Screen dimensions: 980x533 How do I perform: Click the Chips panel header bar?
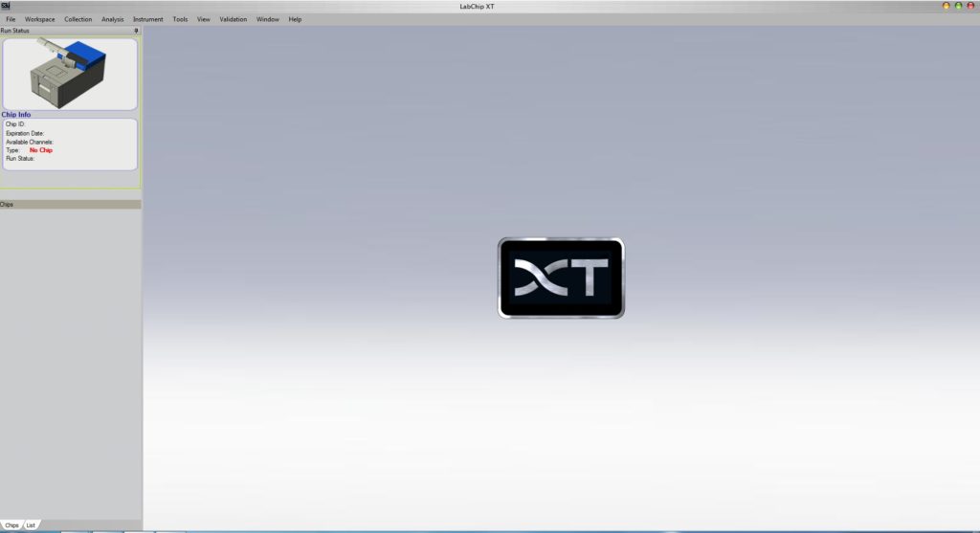pyautogui.click(x=70, y=205)
